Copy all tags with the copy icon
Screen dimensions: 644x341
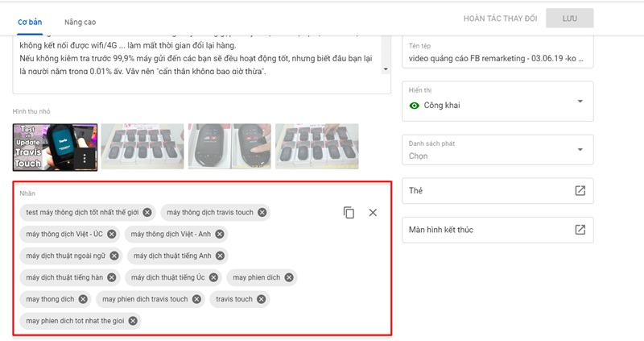pos(349,213)
